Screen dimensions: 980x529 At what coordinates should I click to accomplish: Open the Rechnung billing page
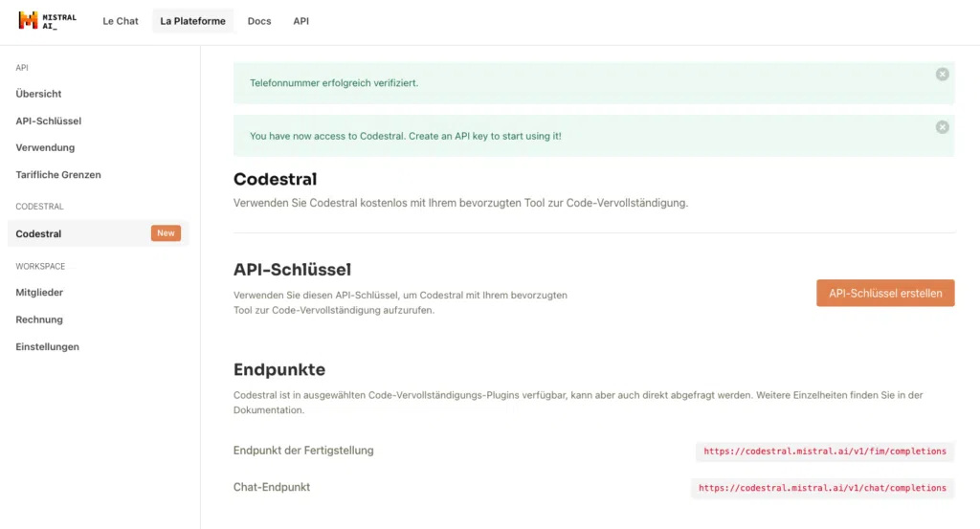coord(39,320)
